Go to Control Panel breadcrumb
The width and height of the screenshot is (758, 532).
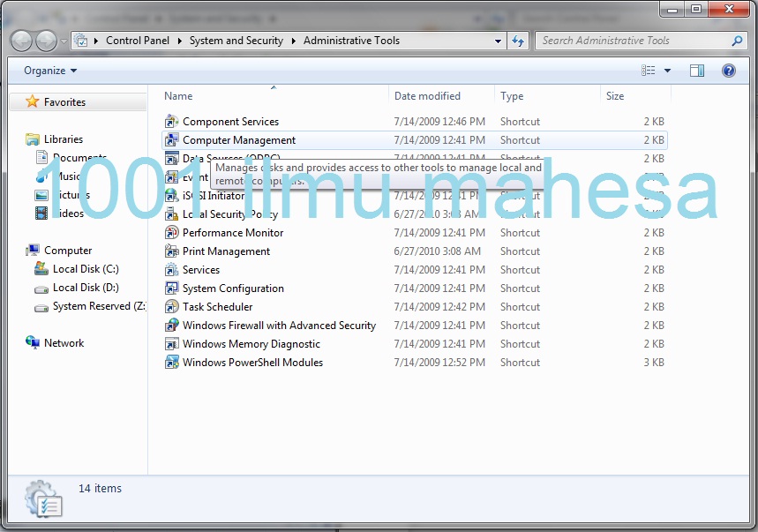pyautogui.click(x=138, y=41)
